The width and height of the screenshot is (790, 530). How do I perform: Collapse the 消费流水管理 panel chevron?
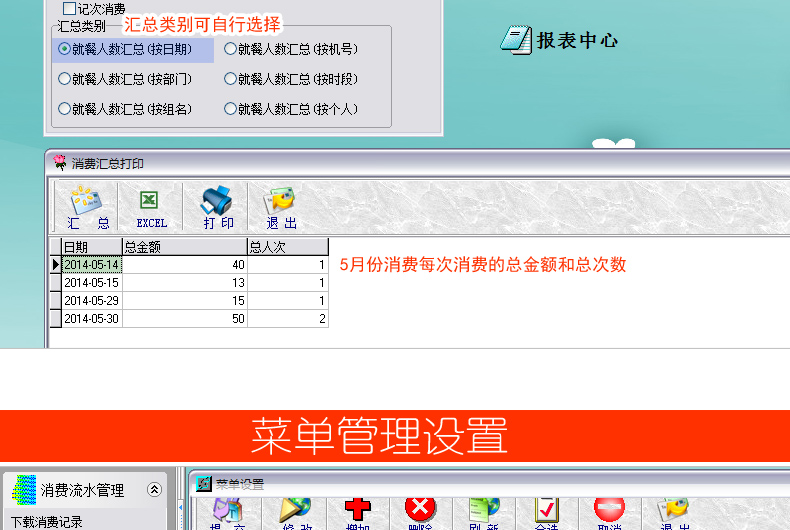point(154,490)
